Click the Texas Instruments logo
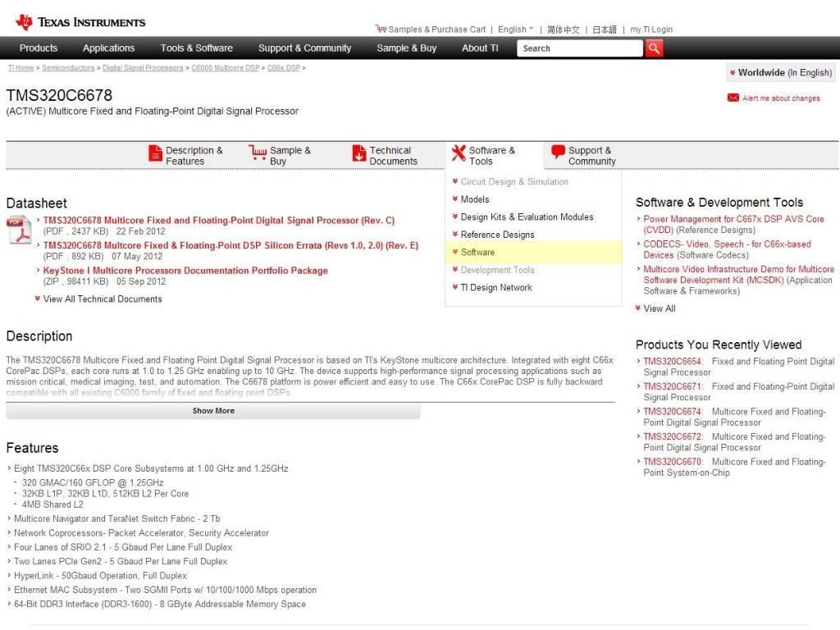840x630 pixels. (80, 22)
